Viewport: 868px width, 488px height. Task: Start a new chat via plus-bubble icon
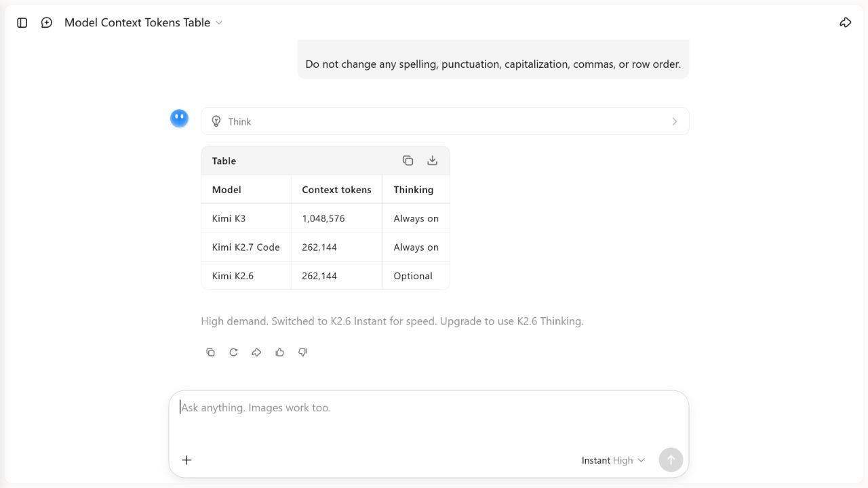click(47, 22)
